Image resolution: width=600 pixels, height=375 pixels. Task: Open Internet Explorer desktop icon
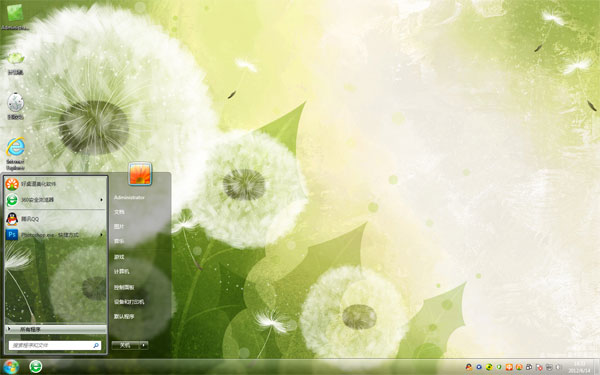tap(15, 153)
